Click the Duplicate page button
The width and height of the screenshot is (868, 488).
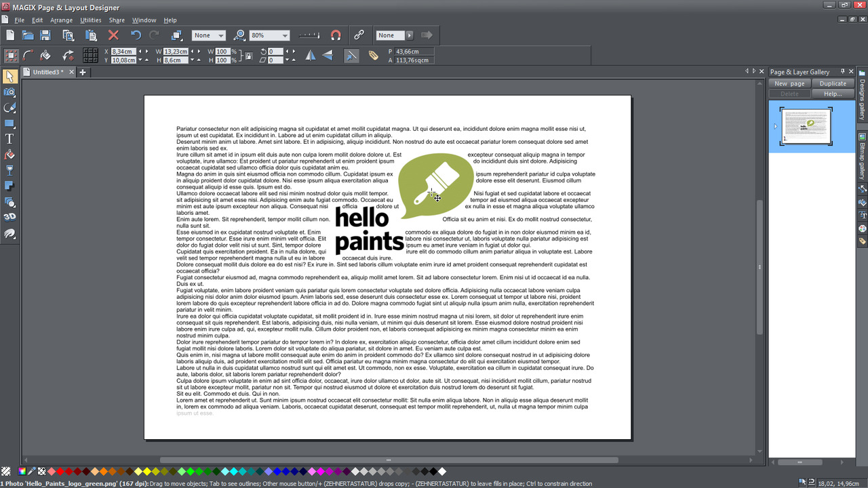pyautogui.click(x=833, y=83)
